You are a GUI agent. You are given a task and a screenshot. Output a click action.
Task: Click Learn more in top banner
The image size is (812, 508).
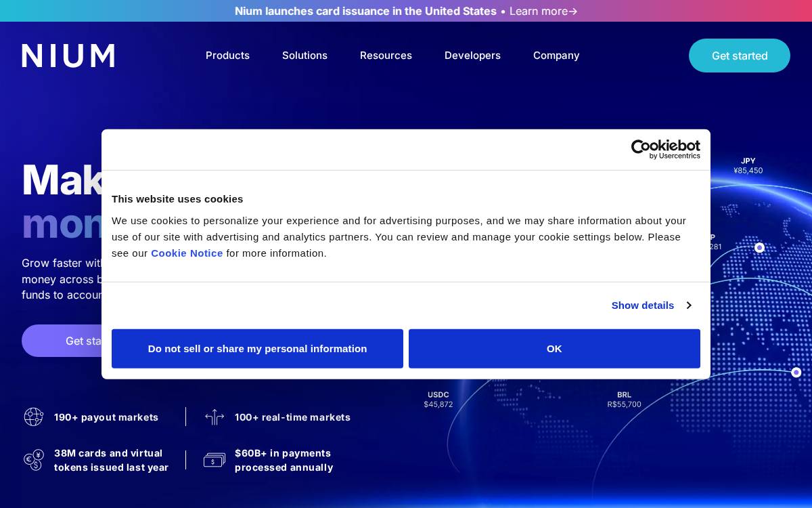click(x=538, y=11)
